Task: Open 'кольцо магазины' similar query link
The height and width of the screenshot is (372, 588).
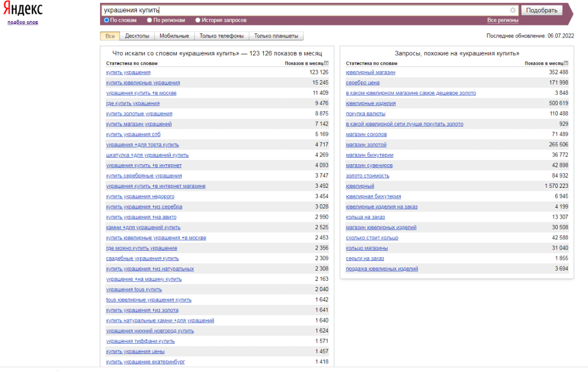Action: [x=367, y=248]
